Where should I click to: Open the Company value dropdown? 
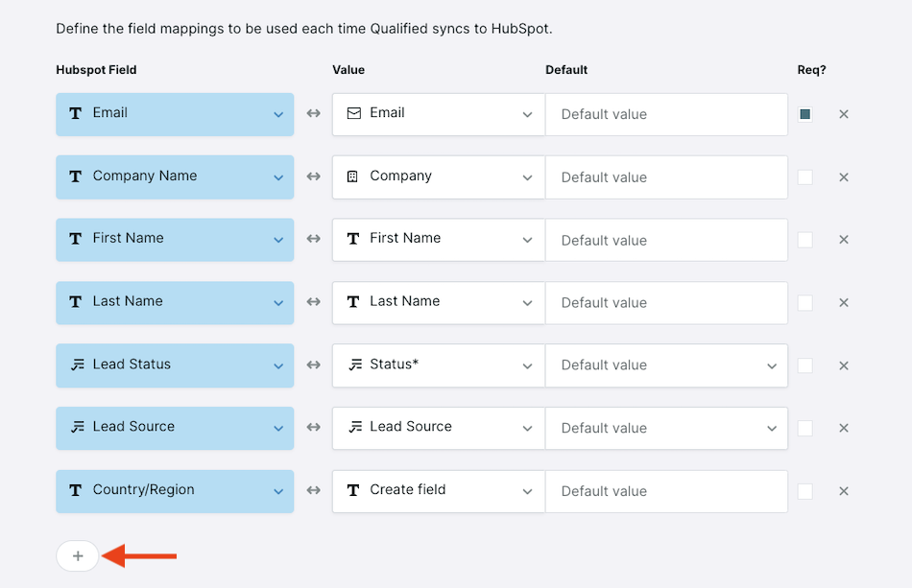[x=439, y=177]
